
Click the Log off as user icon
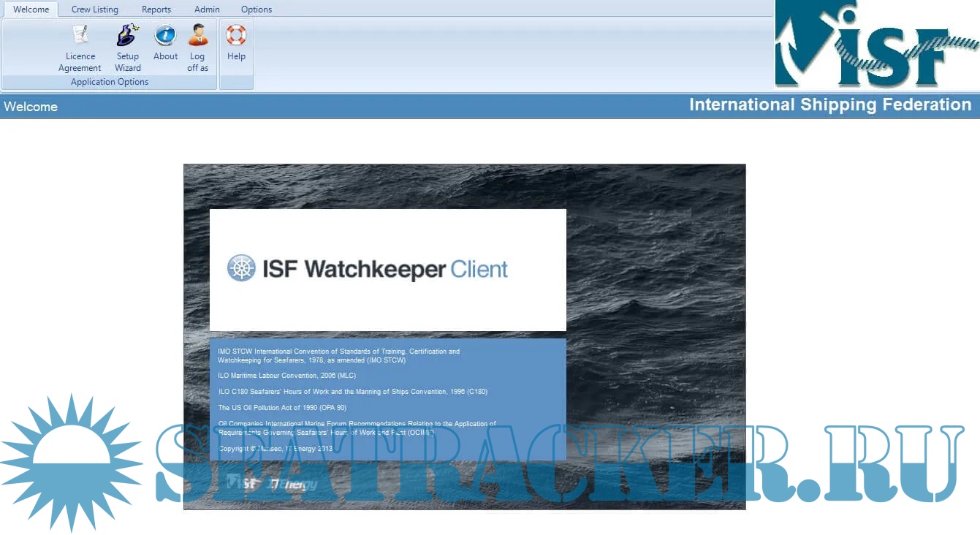point(197,36)
